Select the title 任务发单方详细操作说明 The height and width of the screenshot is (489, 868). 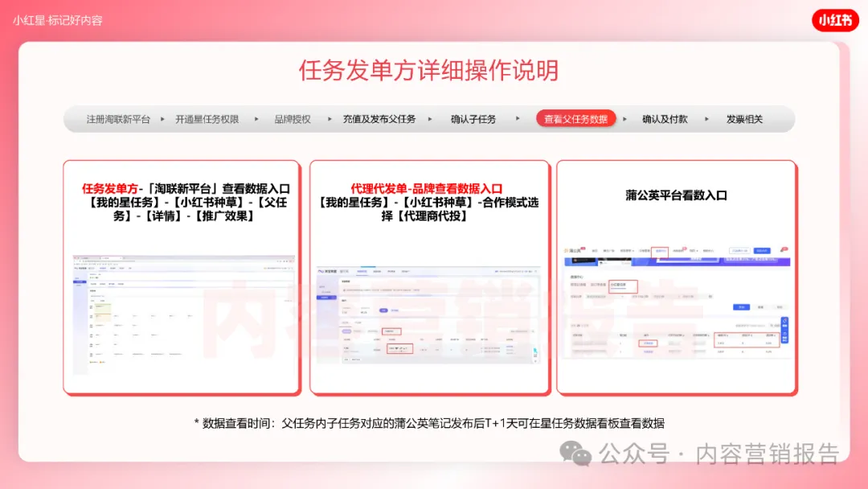point(429,70)
